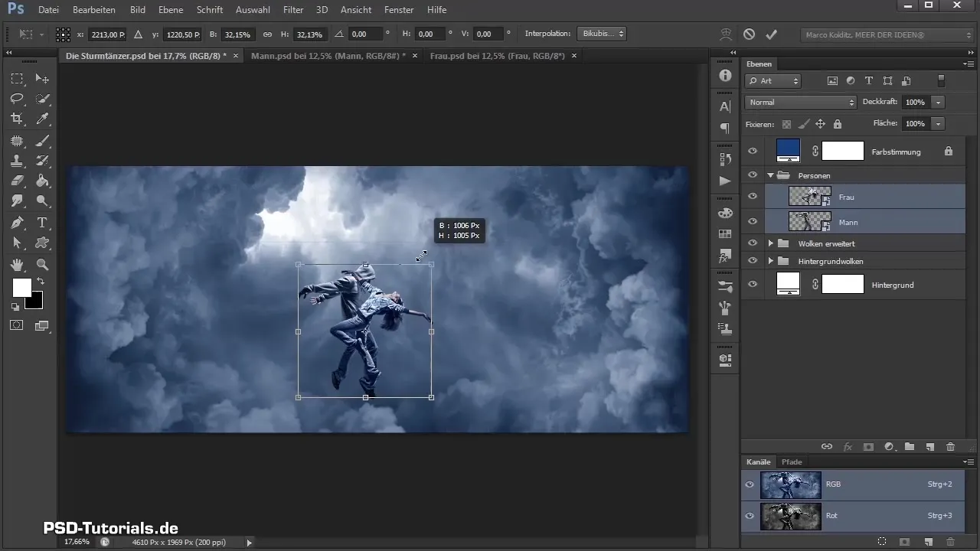Hide the Frau layer
The image size is (980, 551).
click(752, 197)
